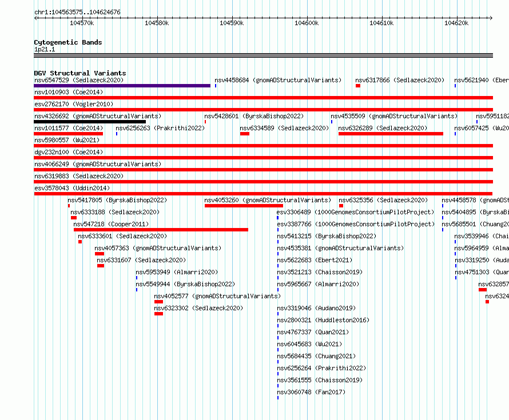
Task: Click nsv6256263 (Prakrithi2022) label
Action: (160, 128)
